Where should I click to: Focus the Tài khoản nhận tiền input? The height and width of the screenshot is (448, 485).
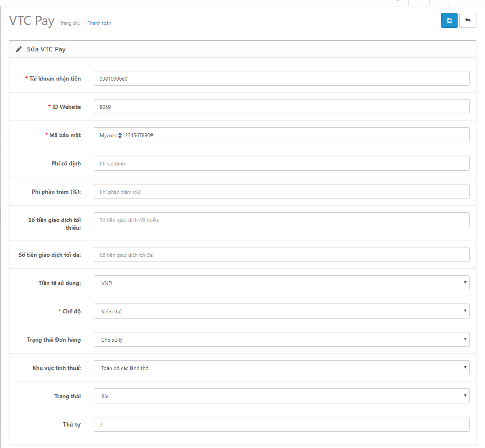281,78
